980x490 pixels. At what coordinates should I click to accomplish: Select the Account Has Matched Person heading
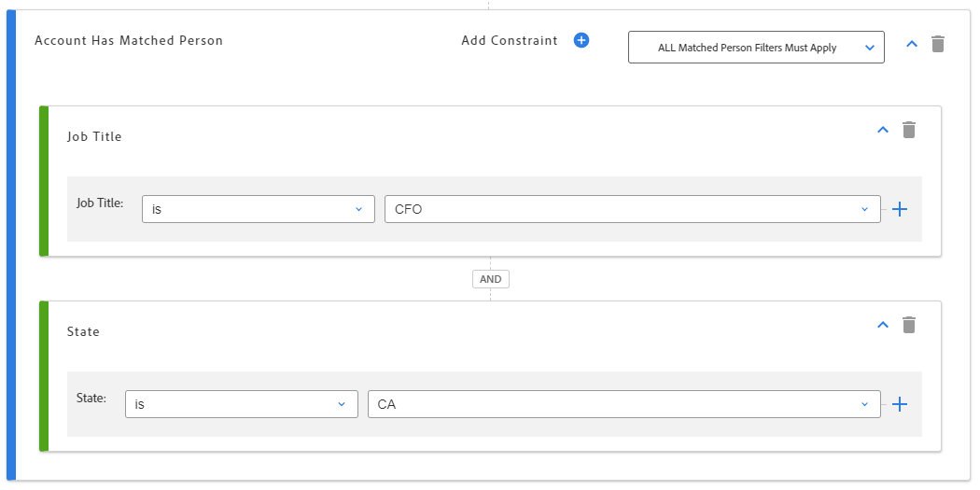(129, 40)
